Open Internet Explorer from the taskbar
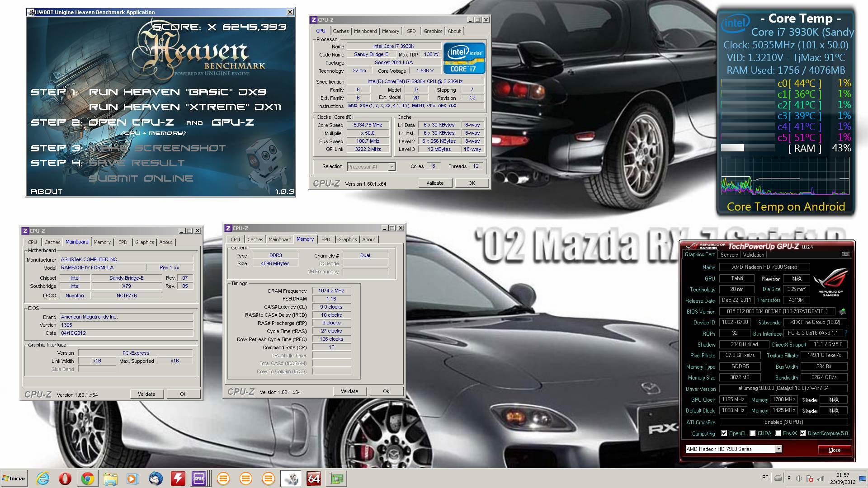 point(43,479)
